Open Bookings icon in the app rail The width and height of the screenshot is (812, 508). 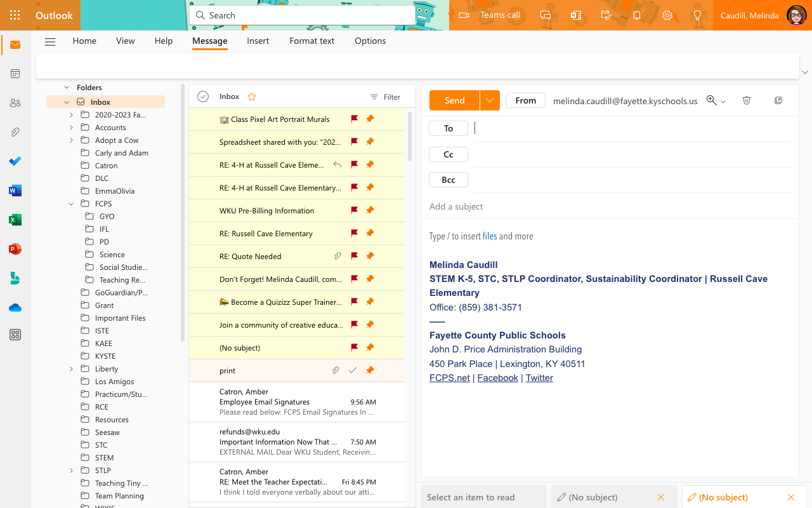[x=15, y=278]
